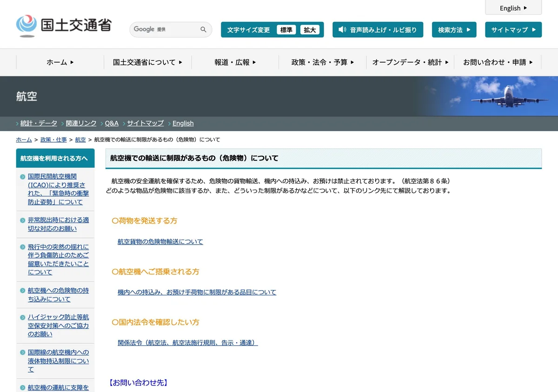The image size is (558, 392).
Task: Expand the 国土交通省について menu
Action: [x=148, y=62]
